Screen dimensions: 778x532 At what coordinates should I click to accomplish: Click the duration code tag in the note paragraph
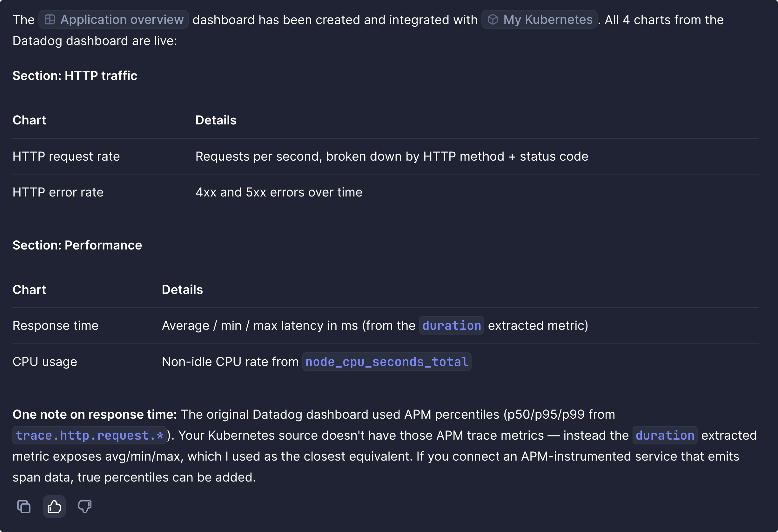pos(665,435)
